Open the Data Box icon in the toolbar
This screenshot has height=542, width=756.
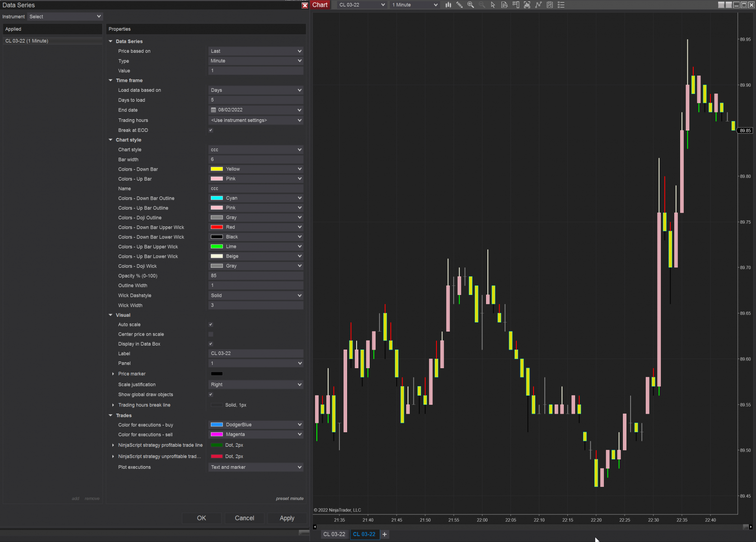point(505,5)
